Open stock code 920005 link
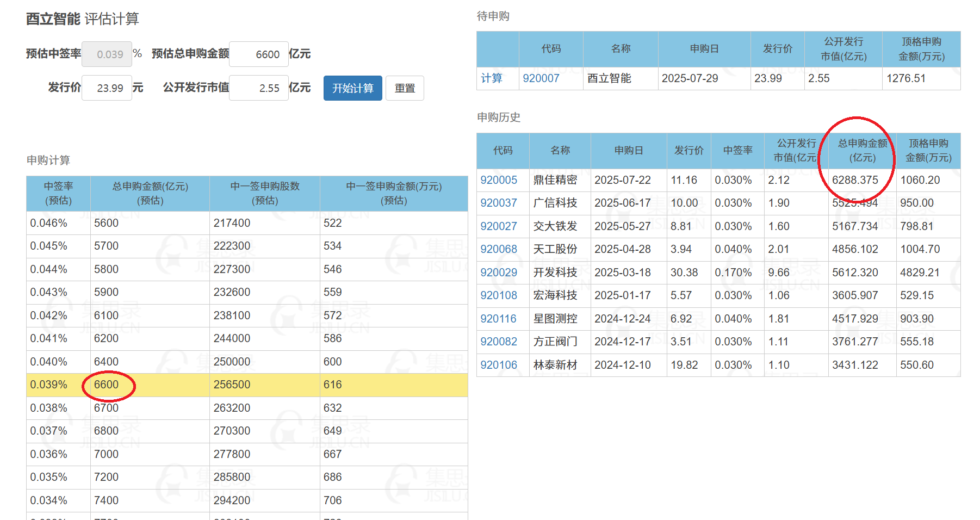 click(499, 180)
